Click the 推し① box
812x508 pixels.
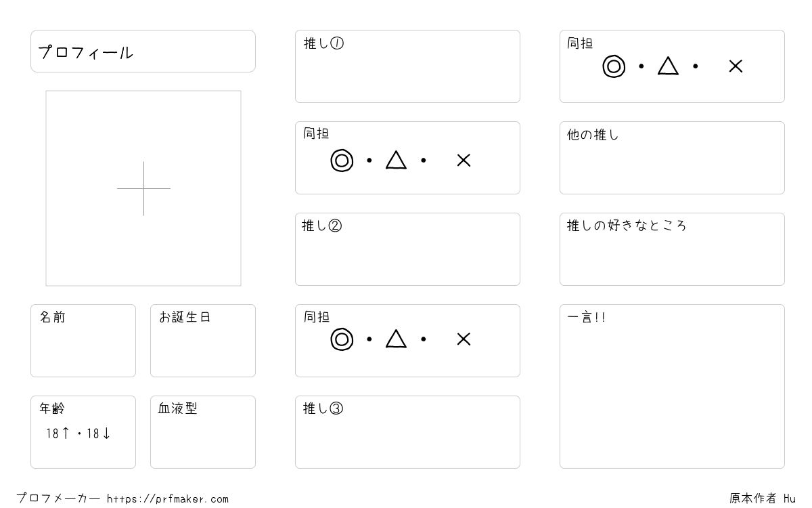pyautogui.click(x=407, y=66)
